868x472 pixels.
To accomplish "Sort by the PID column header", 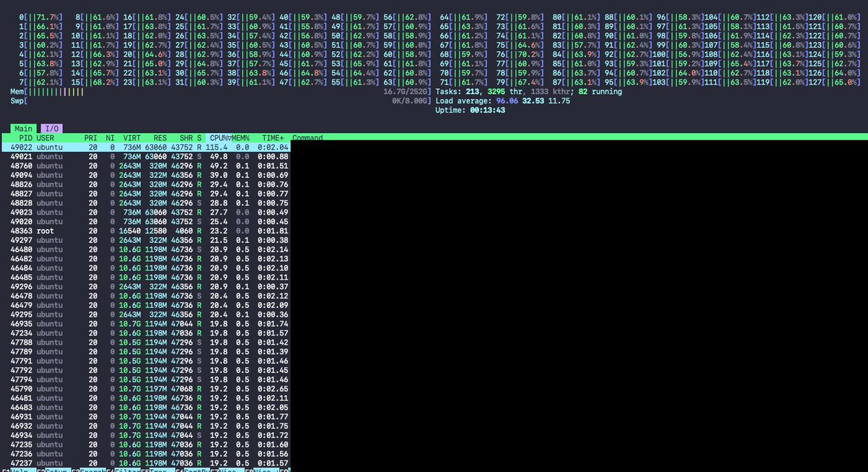I will 25,137.
